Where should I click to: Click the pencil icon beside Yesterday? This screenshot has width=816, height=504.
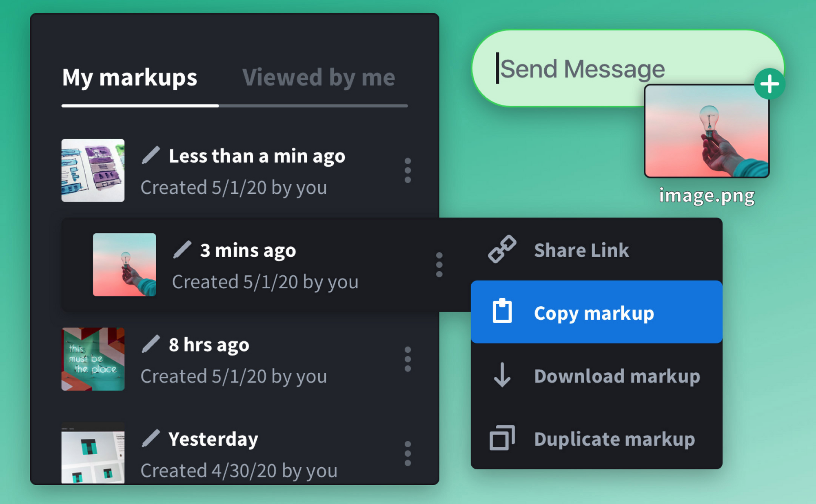click(x=151, y=438)
